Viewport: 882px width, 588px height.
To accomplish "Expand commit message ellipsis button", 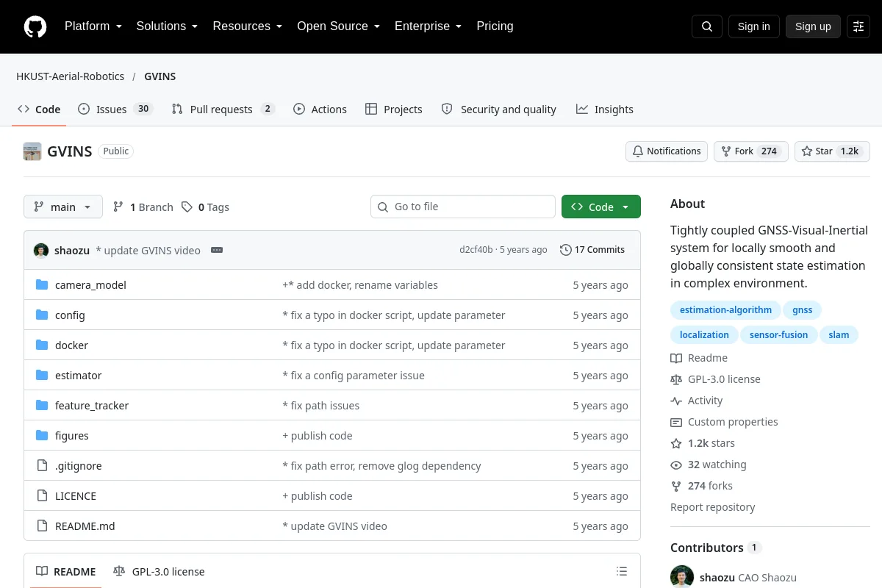I will (217, 250).
